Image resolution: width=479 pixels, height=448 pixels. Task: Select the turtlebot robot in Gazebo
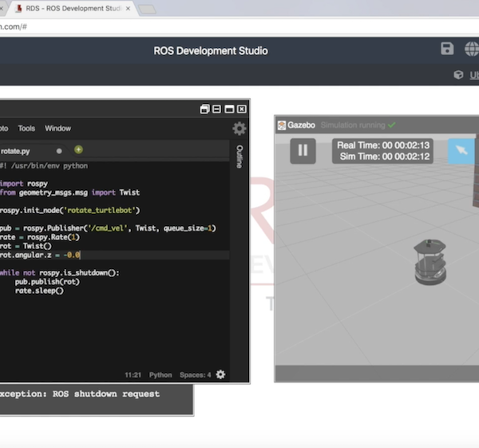click(x=430, y=262)
